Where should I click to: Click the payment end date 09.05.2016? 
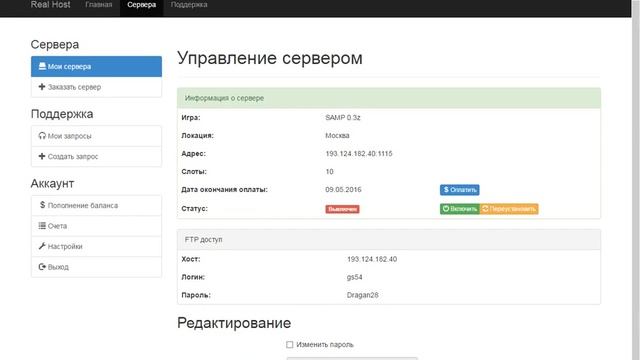(343, 189)
